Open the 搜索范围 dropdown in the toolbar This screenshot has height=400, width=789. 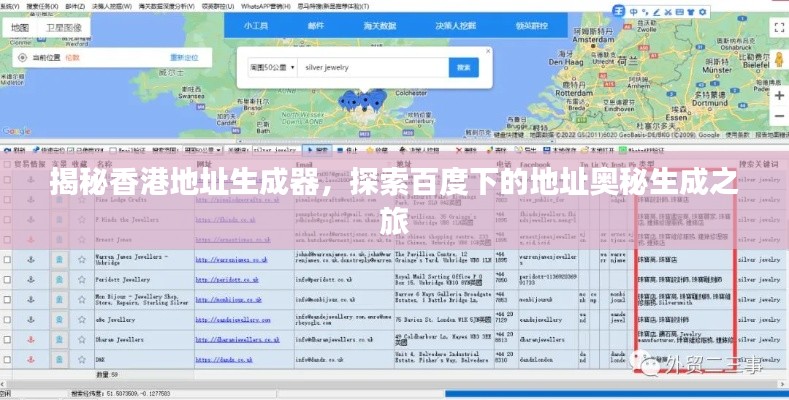pyautogui.click(x=202, y=150)
